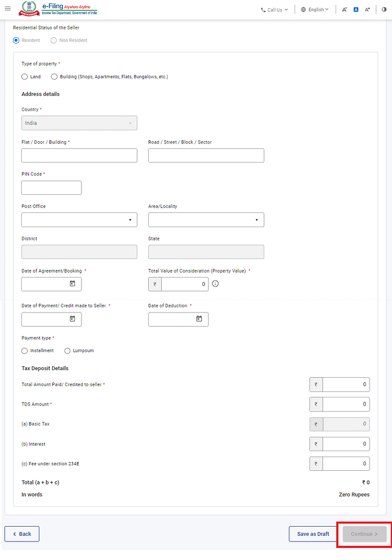Expand the Post Office dropdown
This screenshot has width=392, height=560.
(79, 220)
